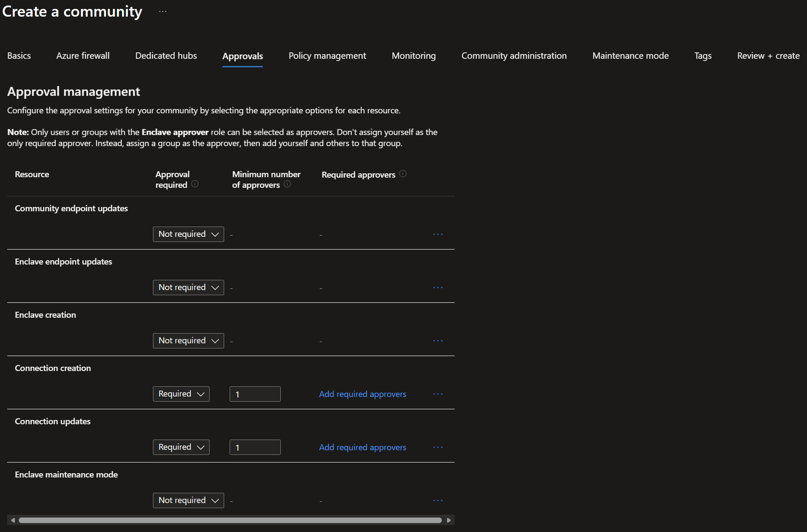Click the Approval management heading
This screenshot has height=532, width=807.
74,92
